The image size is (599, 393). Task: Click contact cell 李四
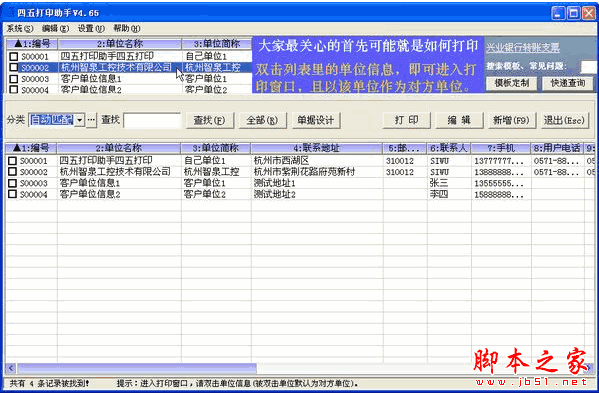click(x=439, y=194)
